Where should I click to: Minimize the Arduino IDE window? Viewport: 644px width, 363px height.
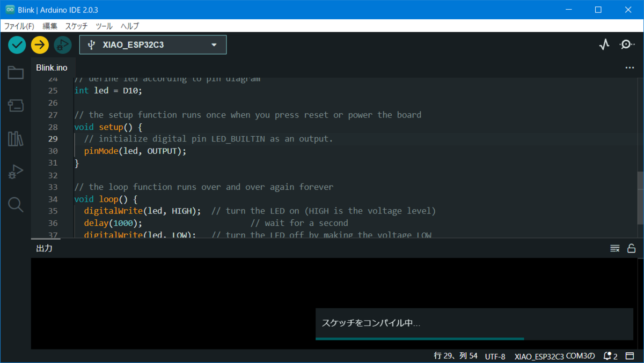570,10
